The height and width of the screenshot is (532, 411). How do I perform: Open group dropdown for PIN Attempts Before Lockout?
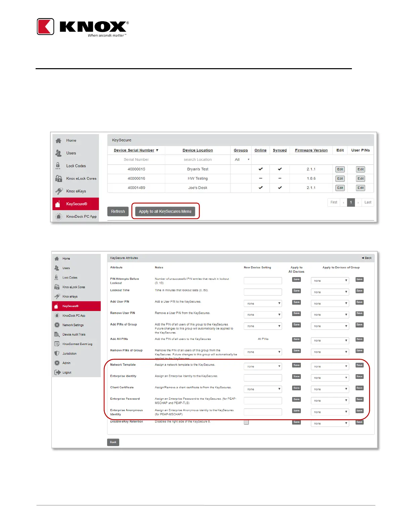330,281
